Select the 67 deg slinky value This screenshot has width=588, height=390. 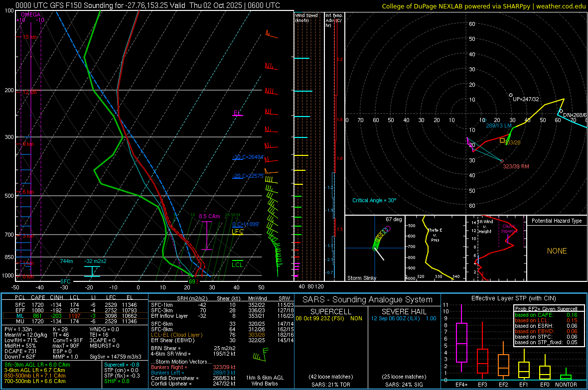tap(394, 219)
